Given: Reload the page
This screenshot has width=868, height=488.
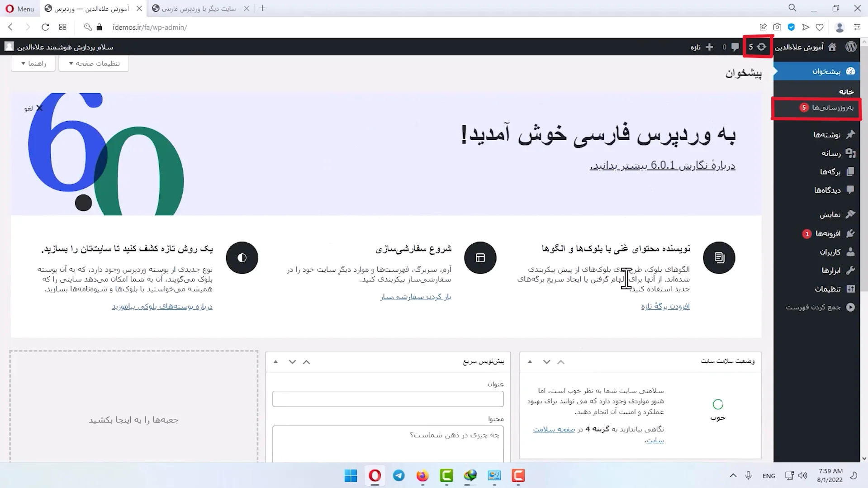Looking at the screenshot, I should tap(45, 27).
